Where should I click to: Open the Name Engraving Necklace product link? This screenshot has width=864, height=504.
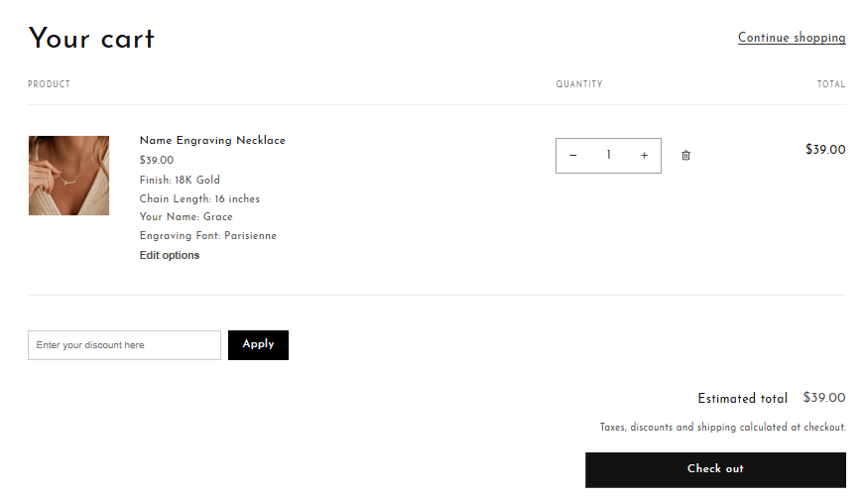coord(212,141)
